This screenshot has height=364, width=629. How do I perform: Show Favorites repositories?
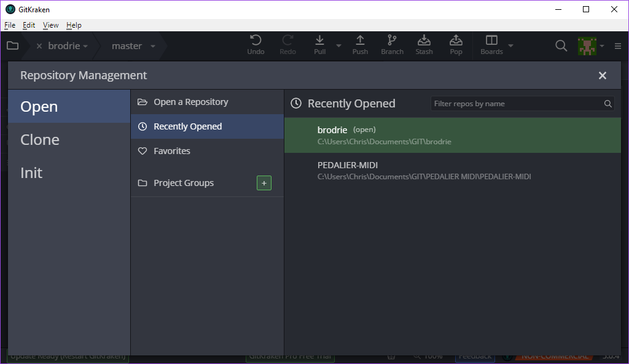pos(207,151)
